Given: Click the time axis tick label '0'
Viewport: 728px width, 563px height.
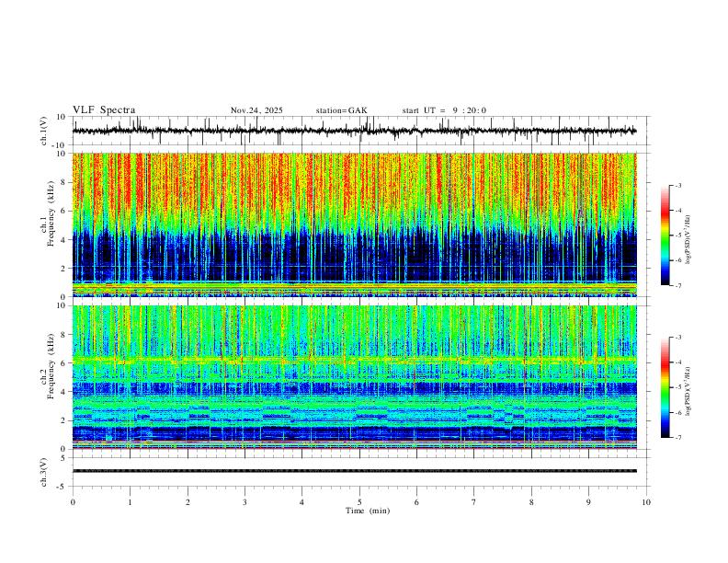Looking at the screenshot, I should 73,502.
